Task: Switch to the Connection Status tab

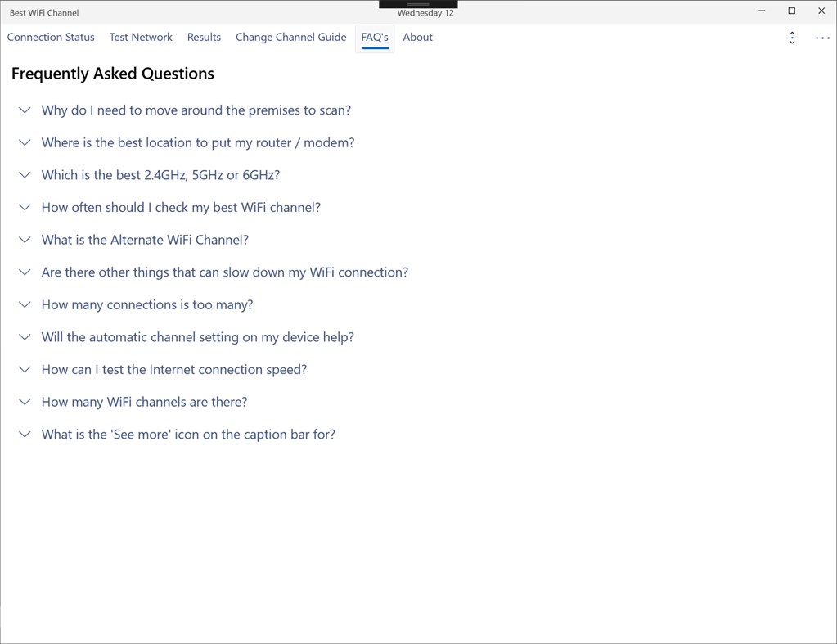Action: click(x=51, y=38)
